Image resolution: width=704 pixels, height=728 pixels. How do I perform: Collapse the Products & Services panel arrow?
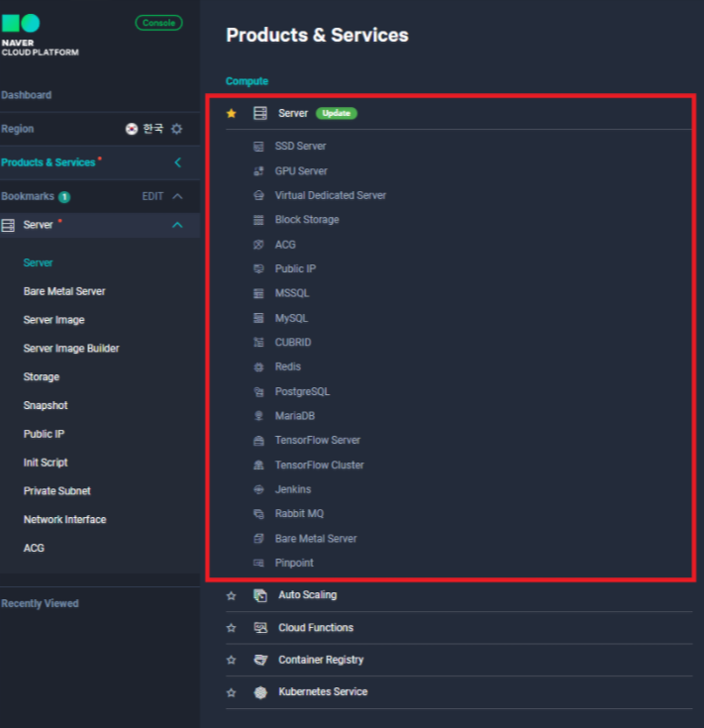pos(178,162)
